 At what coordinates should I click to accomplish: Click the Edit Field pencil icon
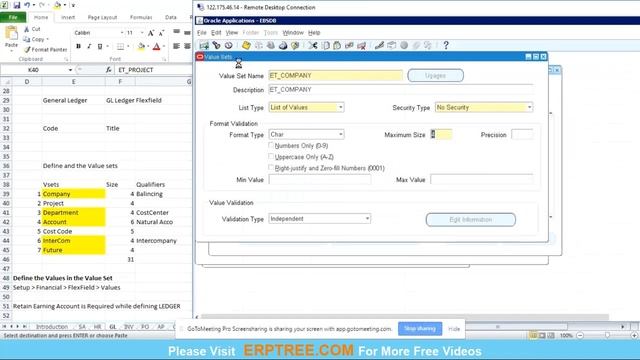379,45
